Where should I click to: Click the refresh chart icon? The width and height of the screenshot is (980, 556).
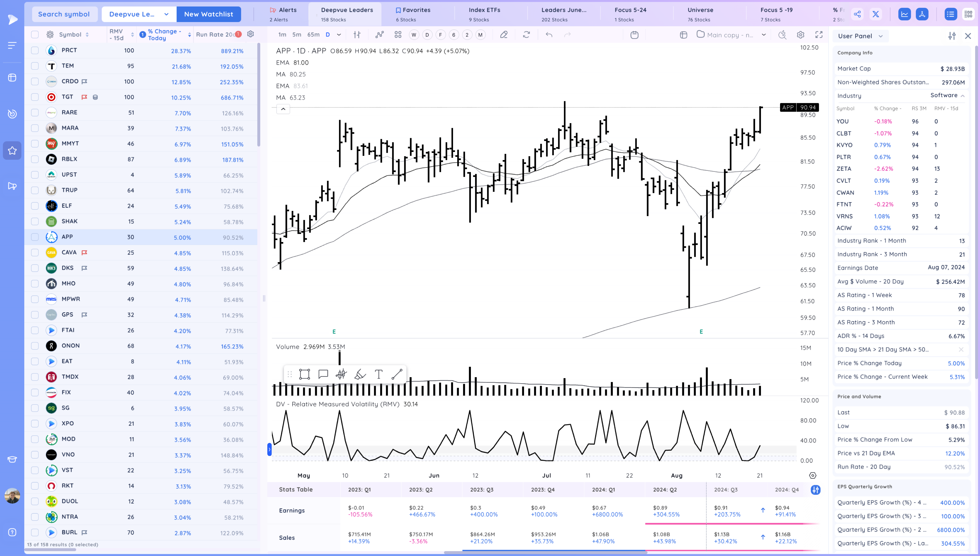[x=526, y=35]
